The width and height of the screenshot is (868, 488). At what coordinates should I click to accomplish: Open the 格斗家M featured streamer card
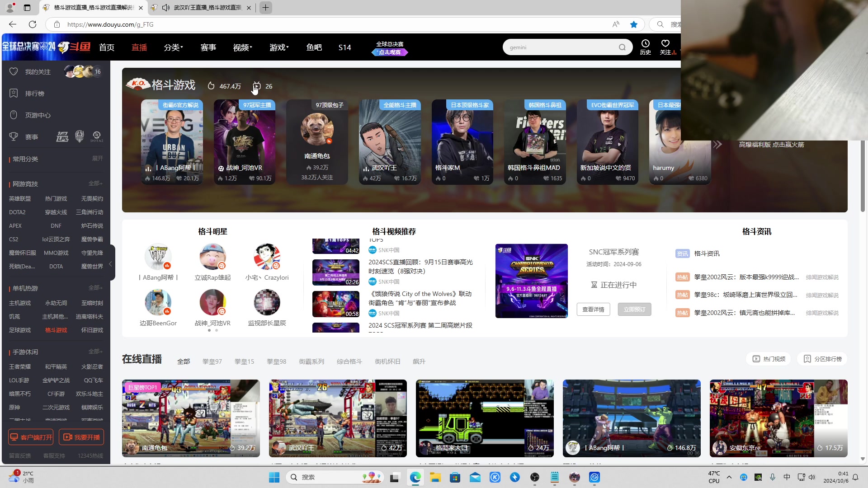tap(462, 142)
